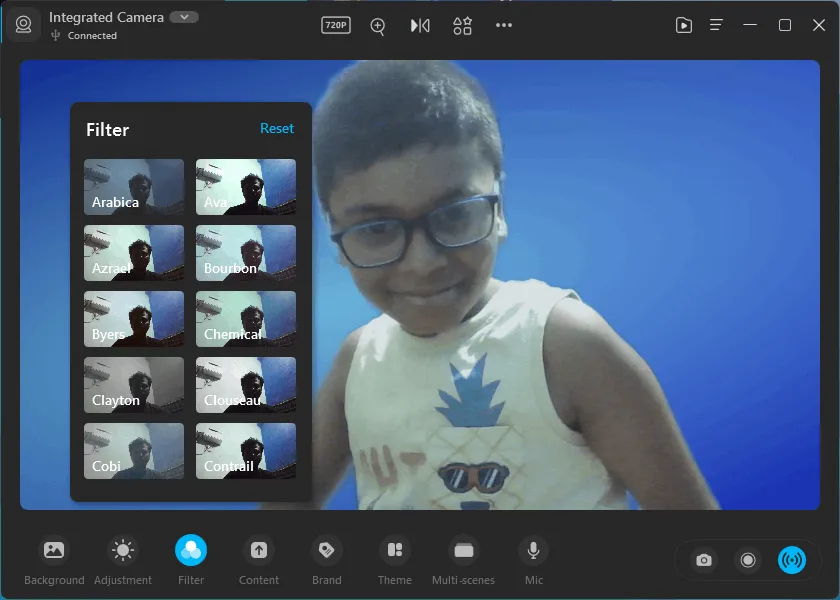Open the three-dot more options menu
Image resolution: width=840 pixels, height=600 pixels.
[504, 25]
